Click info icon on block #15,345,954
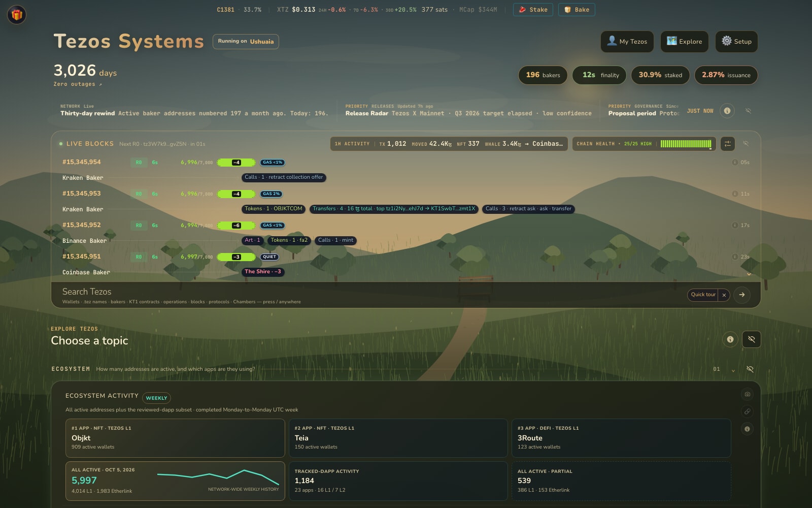 pos(735,163)
